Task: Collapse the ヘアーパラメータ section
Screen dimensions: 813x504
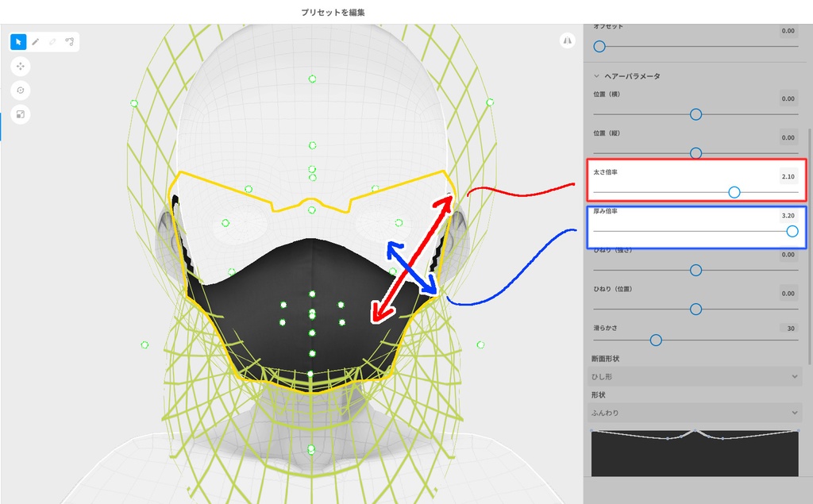Action: [596, 76]
